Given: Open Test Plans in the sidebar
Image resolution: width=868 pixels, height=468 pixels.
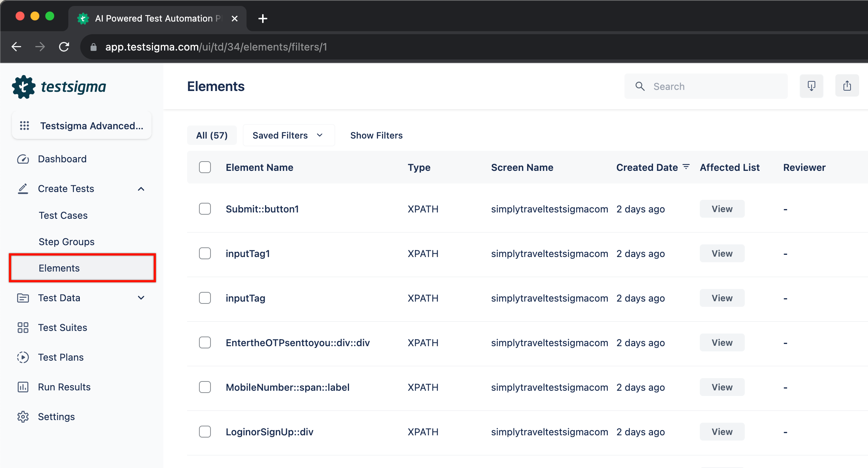Looking at the screenshot, I should [x=61, y=357].
